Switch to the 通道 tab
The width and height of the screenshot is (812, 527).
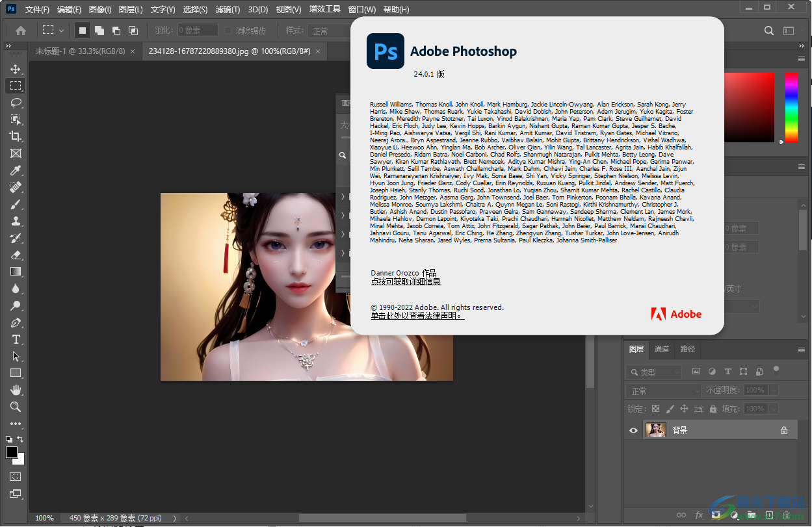[662, 349]
